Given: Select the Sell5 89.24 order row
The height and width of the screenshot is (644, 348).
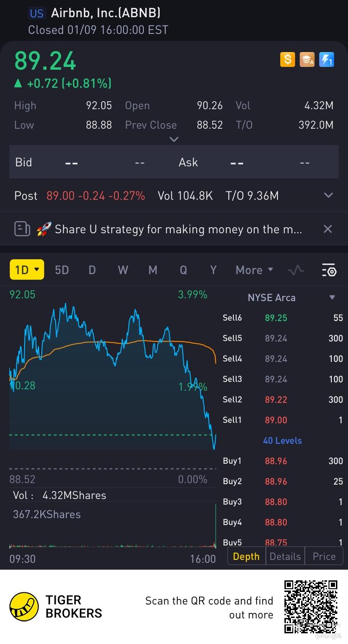Looking at the screenshot, I should pos(283,338).
